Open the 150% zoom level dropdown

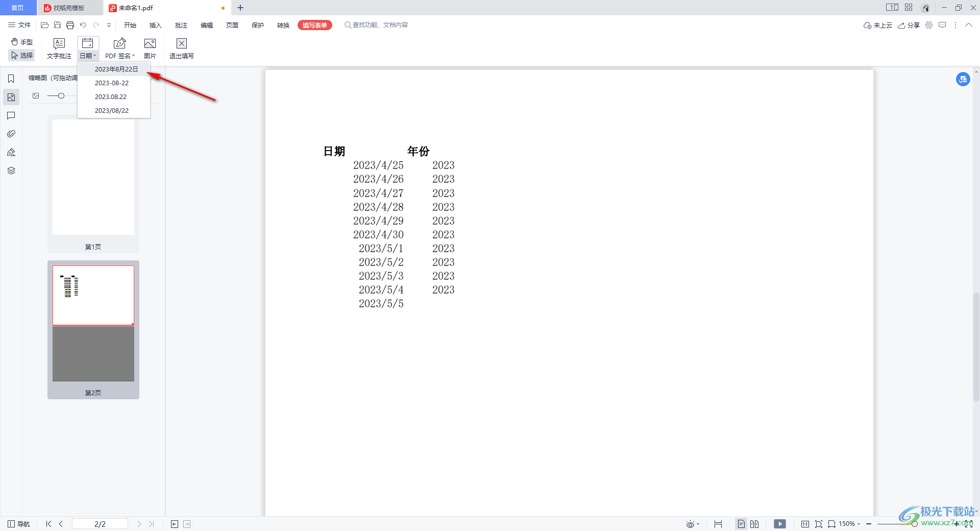(x=850, y=524)
